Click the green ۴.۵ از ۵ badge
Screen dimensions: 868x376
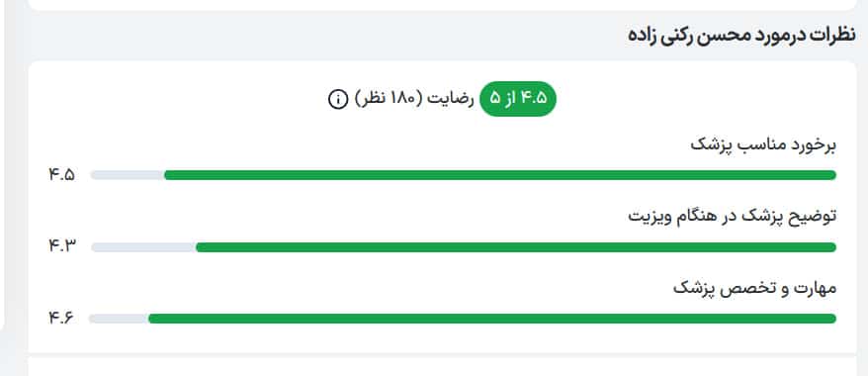(x=518, y=99)
